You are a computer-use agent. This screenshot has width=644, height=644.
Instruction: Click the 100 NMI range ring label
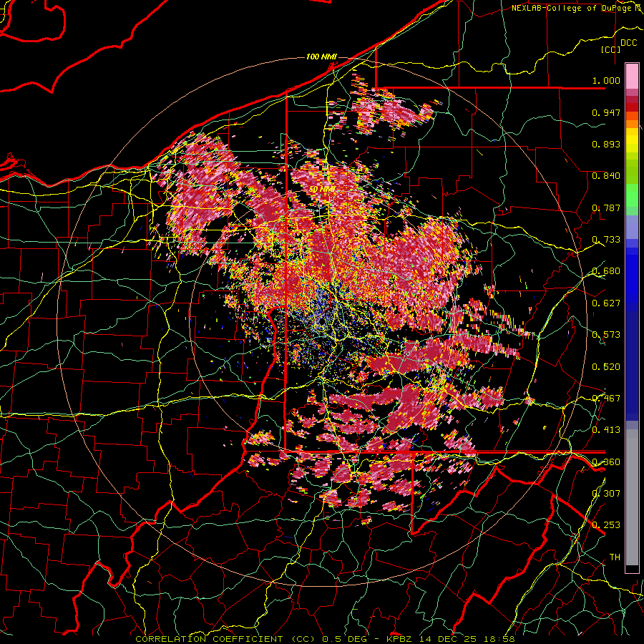pyautogui.click(x=321, y=57)
